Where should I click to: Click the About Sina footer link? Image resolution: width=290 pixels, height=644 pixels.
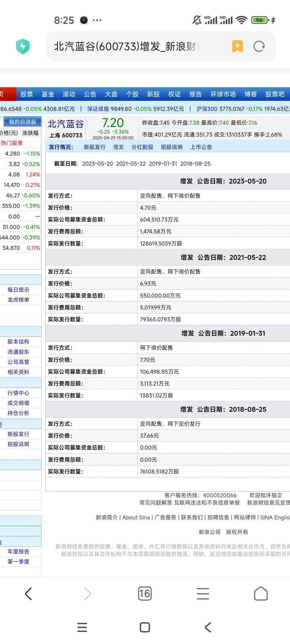coord(136,517)
